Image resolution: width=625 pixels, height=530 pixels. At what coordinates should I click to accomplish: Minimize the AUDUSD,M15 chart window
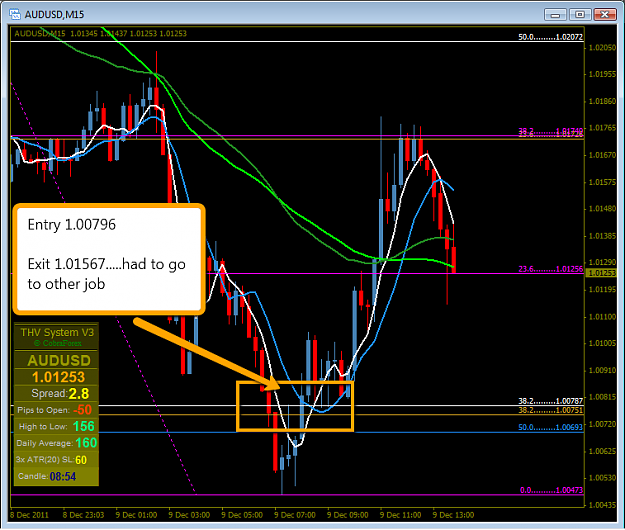pyautogui.click(x=555, y=15)
